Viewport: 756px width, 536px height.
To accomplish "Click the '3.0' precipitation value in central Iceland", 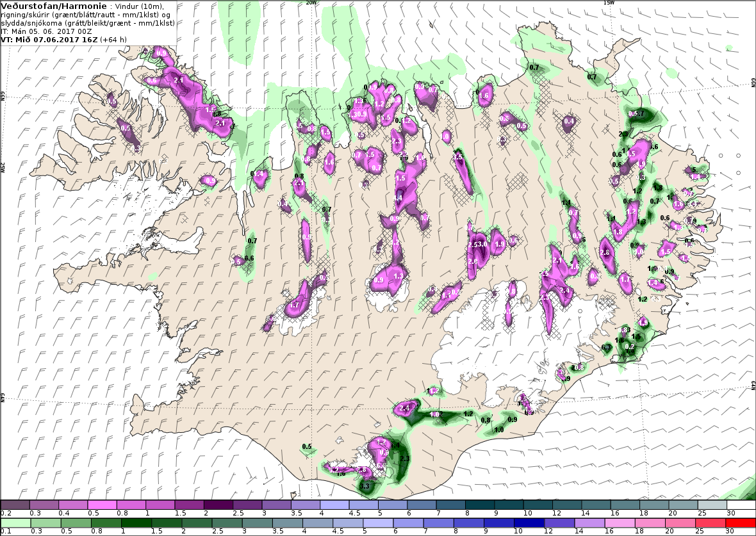I will coord(482,245).
